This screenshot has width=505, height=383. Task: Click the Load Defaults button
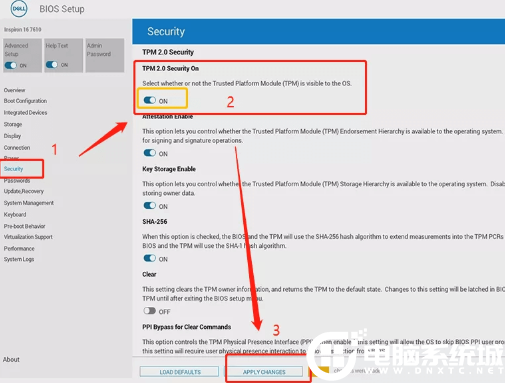pos(180,372)
